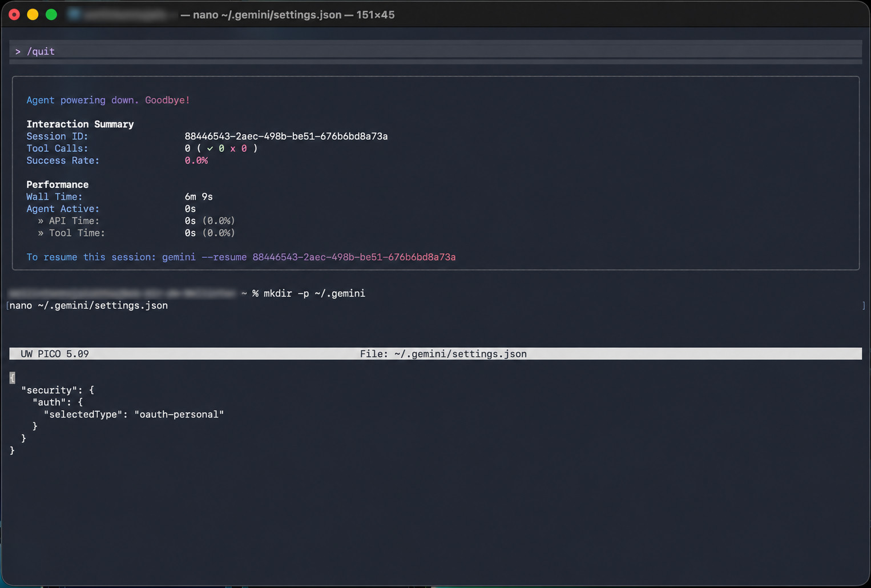Click the mkdir -p ~/.gemini command
The height and width of the screenshot is (588, 871).
click(x=314, y=293)
